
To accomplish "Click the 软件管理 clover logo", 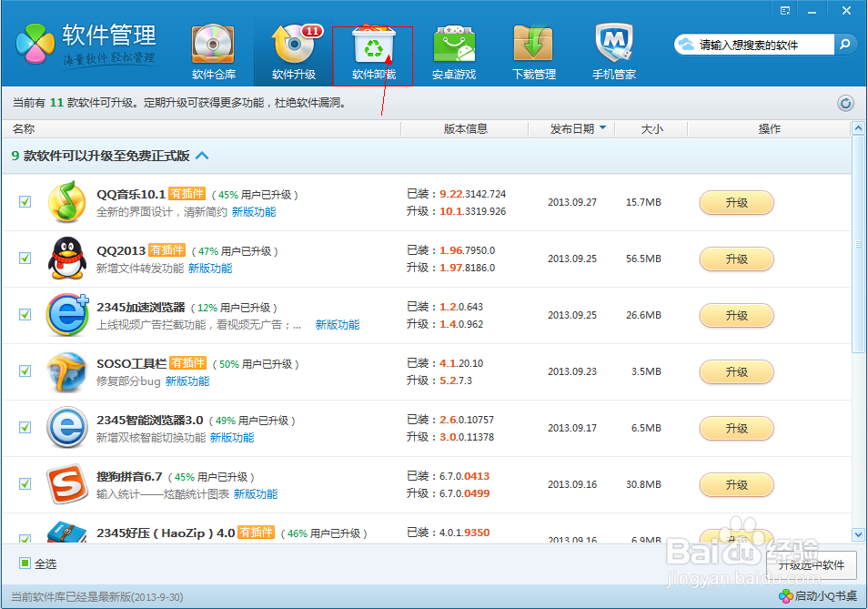I will click(35, 44).
